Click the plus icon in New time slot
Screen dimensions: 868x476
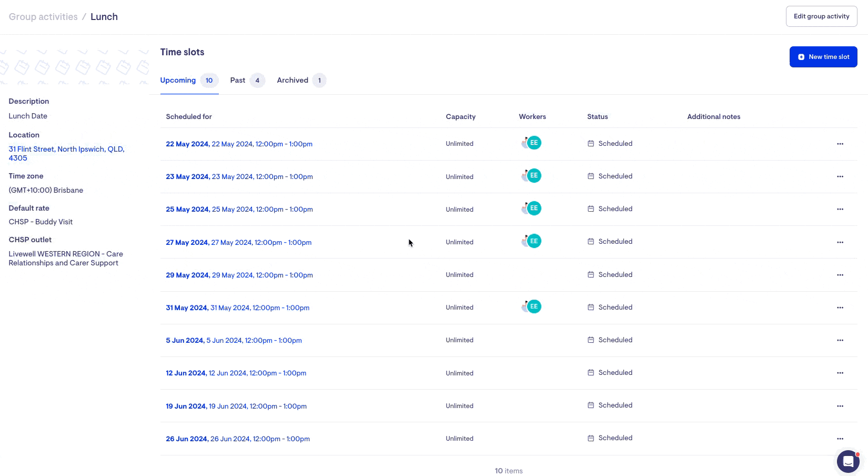(801, 57)
